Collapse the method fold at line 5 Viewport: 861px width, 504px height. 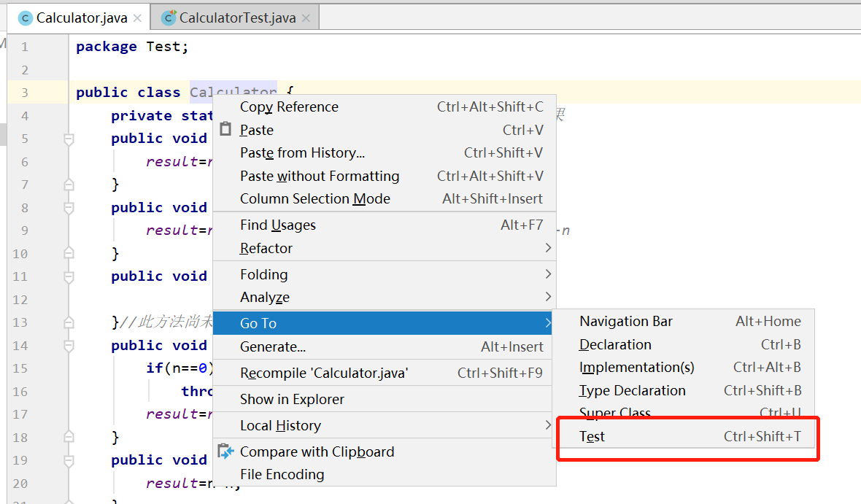(x=69, y=139)
